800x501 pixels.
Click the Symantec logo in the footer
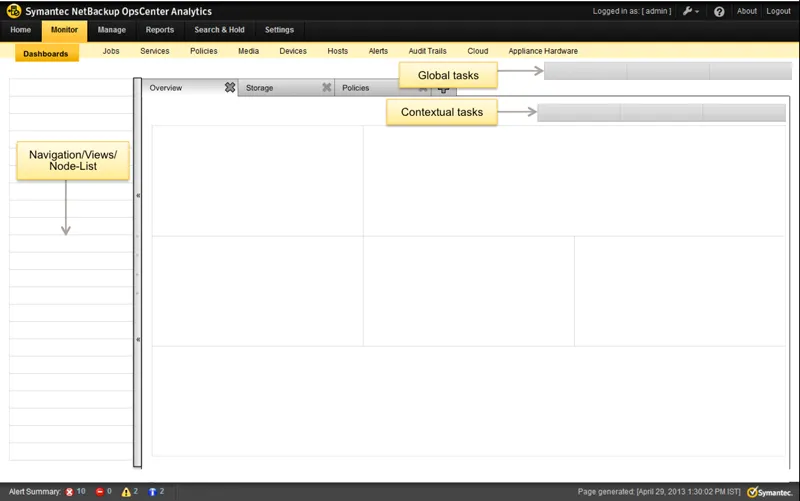(x=770, y=492)
